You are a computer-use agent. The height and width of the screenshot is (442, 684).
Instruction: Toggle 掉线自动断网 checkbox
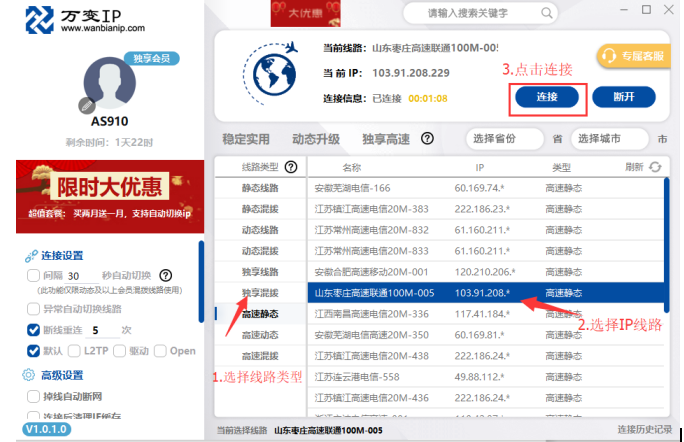[34, 396]
